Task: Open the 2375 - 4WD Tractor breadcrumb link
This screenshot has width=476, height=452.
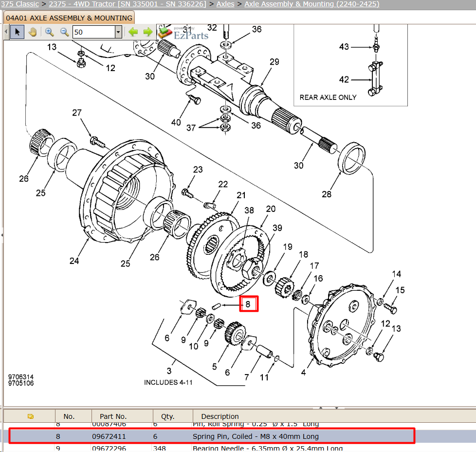Action: point(127,4)
